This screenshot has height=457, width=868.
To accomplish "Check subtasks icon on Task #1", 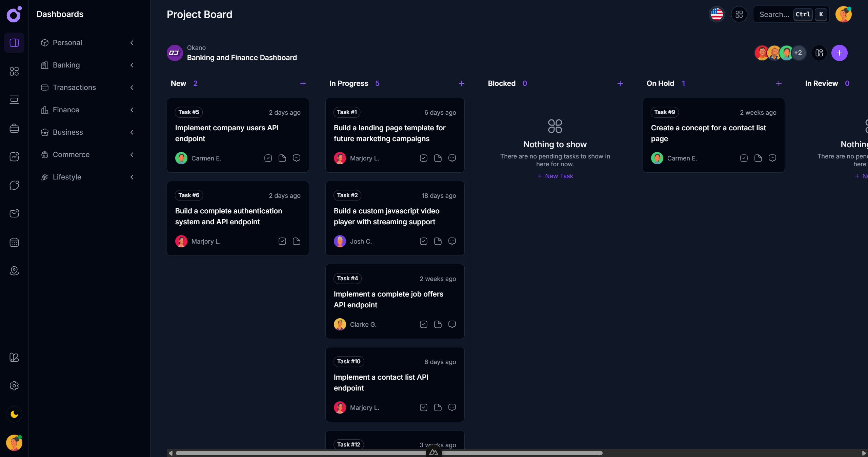I will [423, 158].
